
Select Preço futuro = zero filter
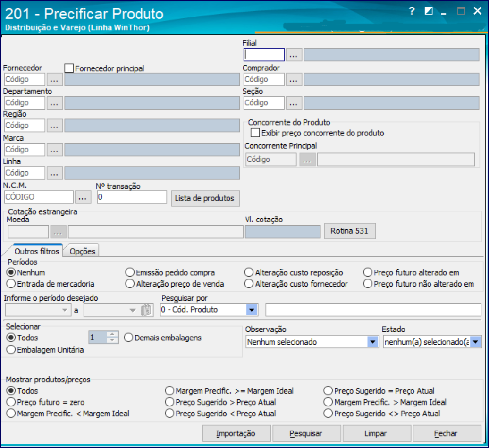pos(11,402)
